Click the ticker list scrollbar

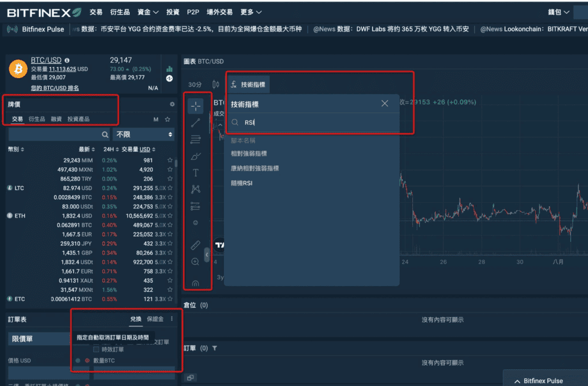[x=176, y=163]
